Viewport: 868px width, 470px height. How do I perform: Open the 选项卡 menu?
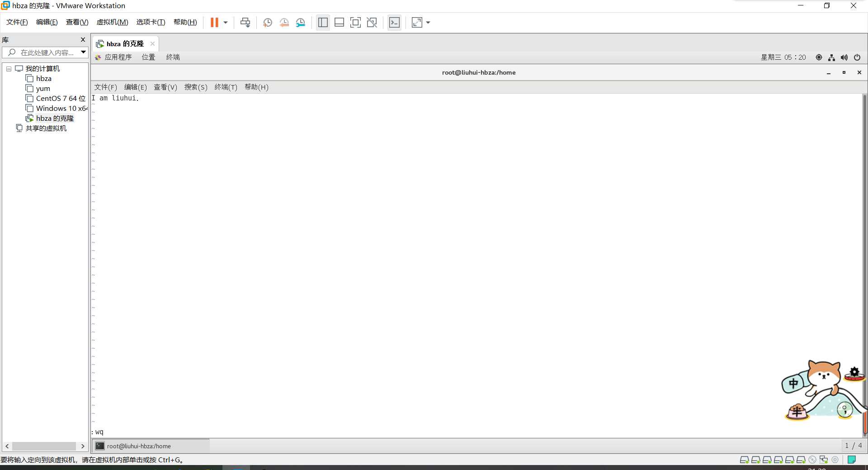click(151, 22)
